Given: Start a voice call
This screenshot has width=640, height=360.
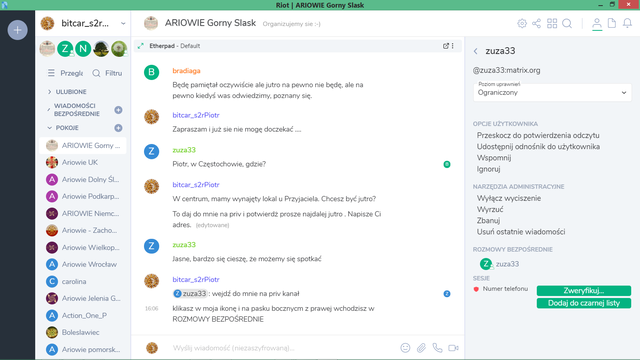Looking at the screenshot, I should click(x=437, y=348).
